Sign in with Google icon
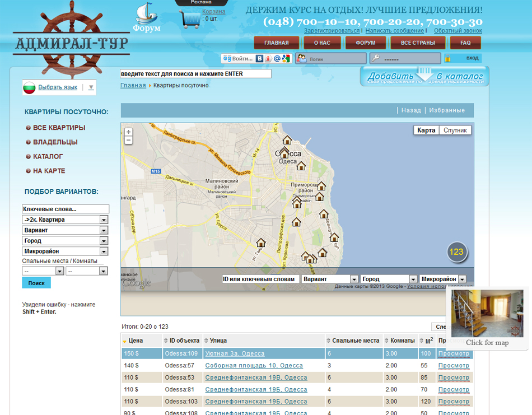The width and height of the screenshot is (532, 415). point(286,58)
